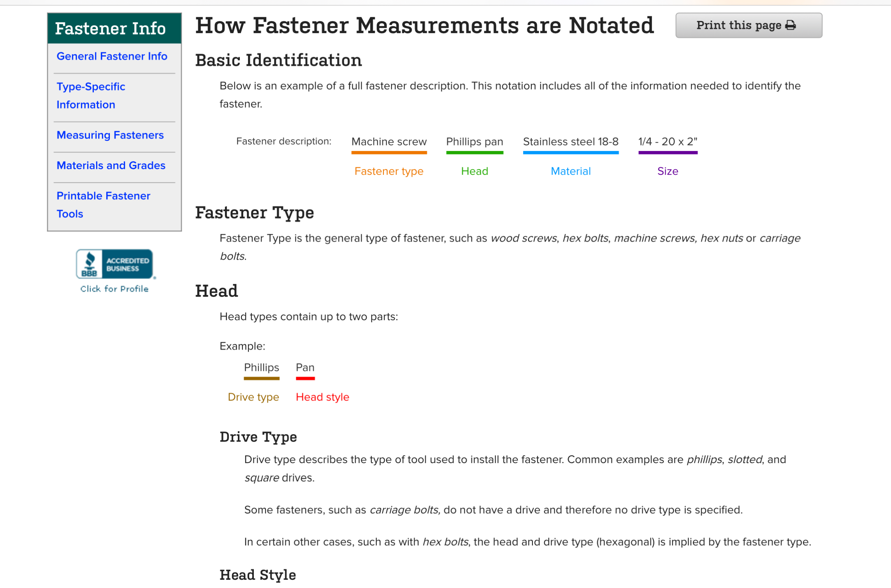
Task: Click the blue bar under Stainless steel 18-8
Action: pos(570,153)
